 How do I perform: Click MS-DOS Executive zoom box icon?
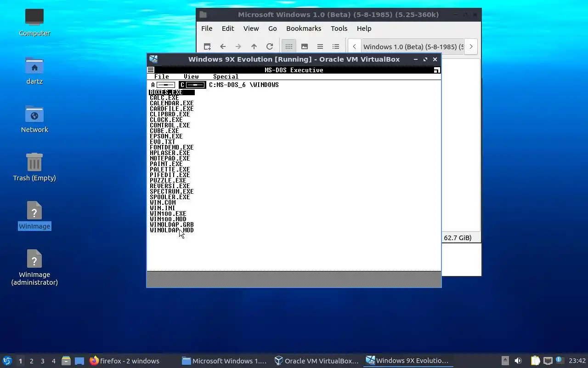tap(437, 70)
